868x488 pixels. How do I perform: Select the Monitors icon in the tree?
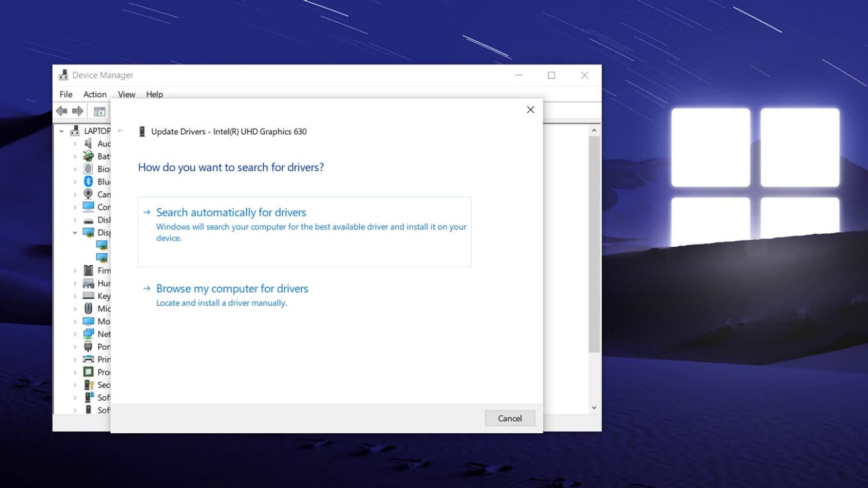tap(88, 321)
